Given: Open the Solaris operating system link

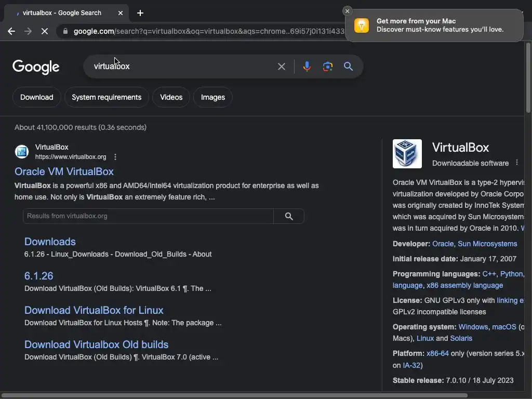Looking at the screenshot, I should (461, 339).
